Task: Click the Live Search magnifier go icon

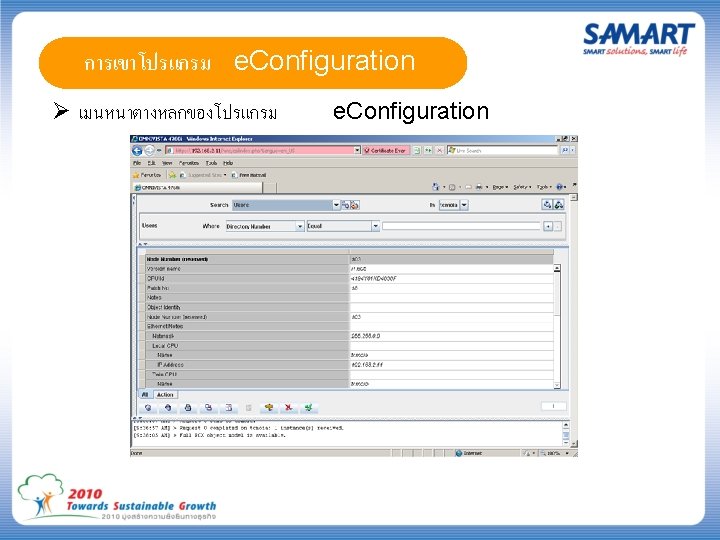Action: point(565,150)
